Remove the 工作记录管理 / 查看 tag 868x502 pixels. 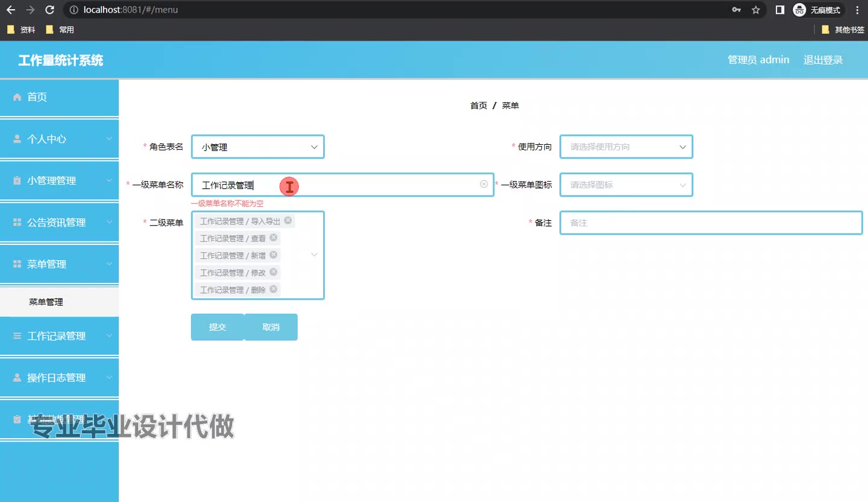coord(274,238)
